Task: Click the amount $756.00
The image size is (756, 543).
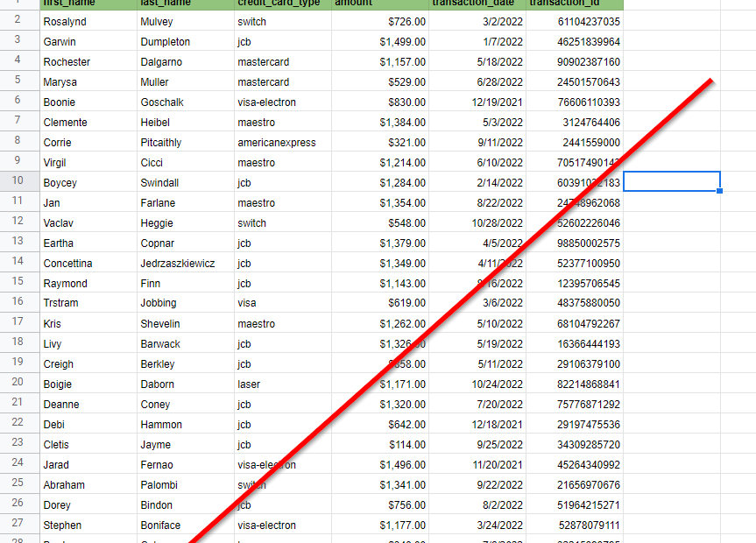Action: click(380, 505)
